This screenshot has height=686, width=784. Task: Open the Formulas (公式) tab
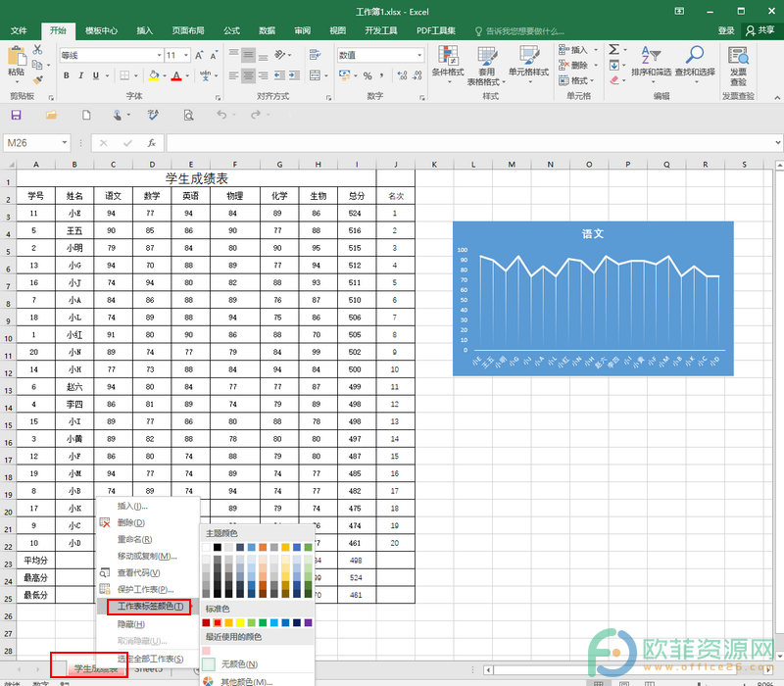click(231, 31)
